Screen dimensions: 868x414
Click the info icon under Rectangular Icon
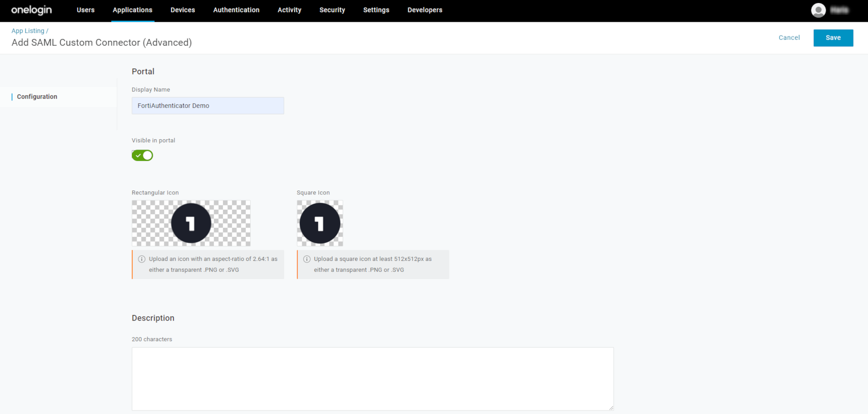point(142,259)
